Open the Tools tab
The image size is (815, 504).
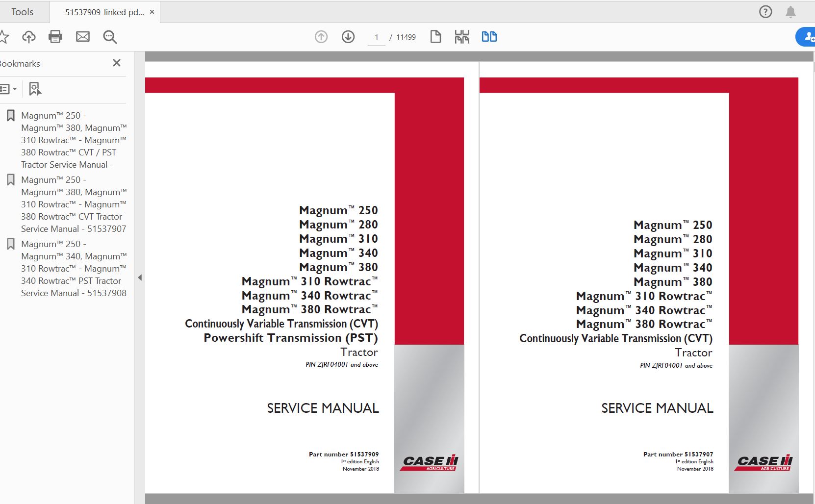(22, 12)
